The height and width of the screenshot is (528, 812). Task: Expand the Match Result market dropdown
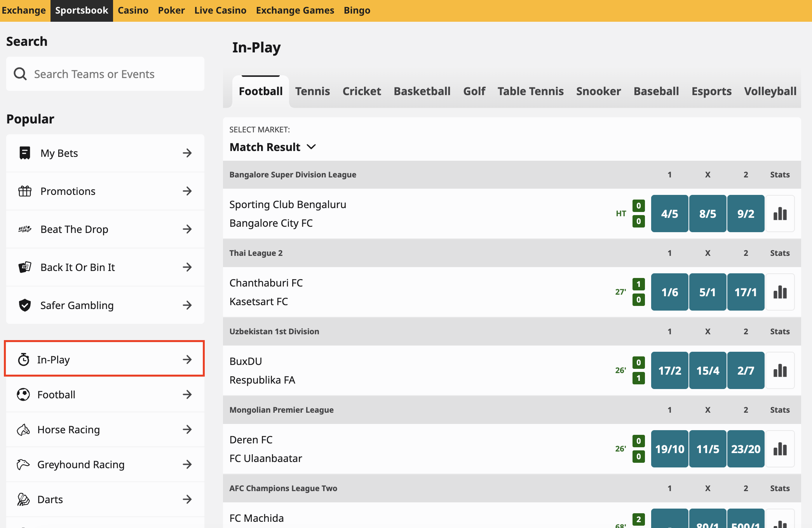pyautogui.click(x=273, y=147)
